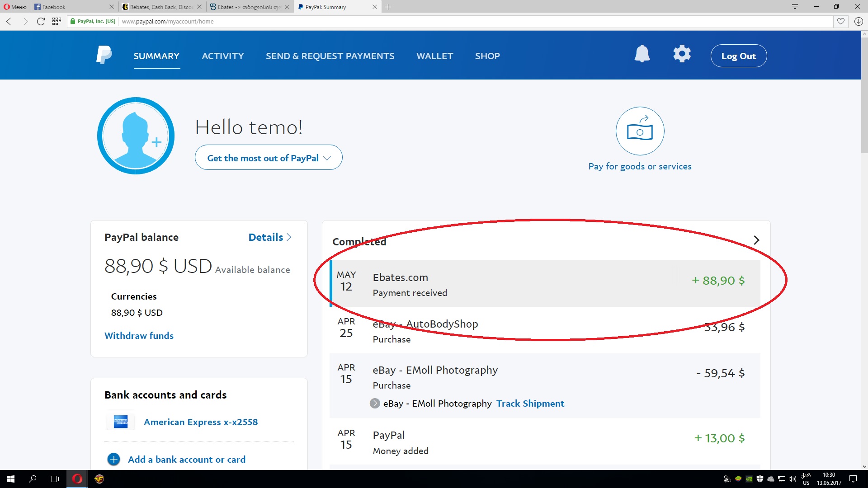Open the WALLET menu item
Image resolution: width=868 pixels, height=488 pixels.
[434, 56]
